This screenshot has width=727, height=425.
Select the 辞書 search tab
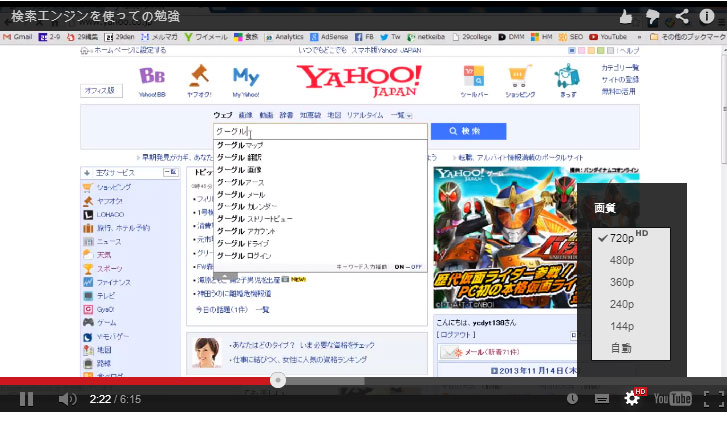click(x=286, y=115)
